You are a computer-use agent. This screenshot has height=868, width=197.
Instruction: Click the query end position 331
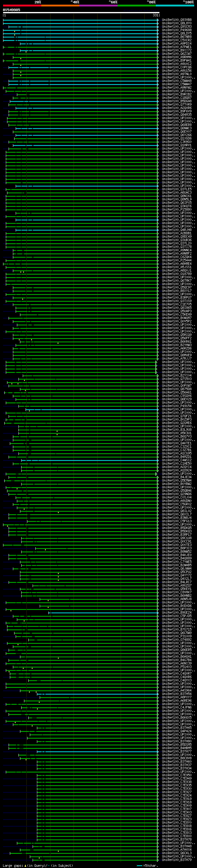pyautogui.click(x=155, y=15)
